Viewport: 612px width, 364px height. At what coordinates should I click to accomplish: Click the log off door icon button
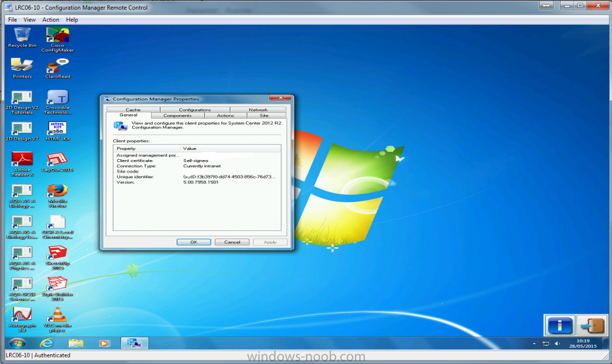[x=592, y=325]
